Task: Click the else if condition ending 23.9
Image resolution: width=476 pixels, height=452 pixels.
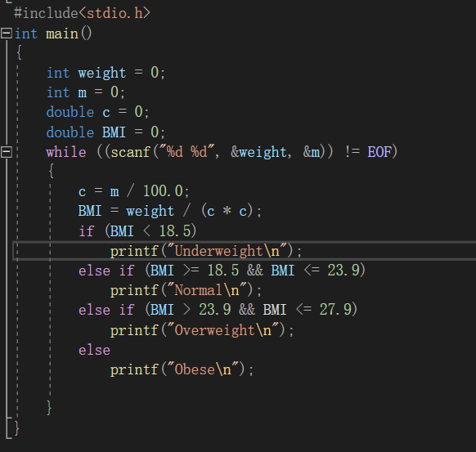Action: tap(222, 271)
